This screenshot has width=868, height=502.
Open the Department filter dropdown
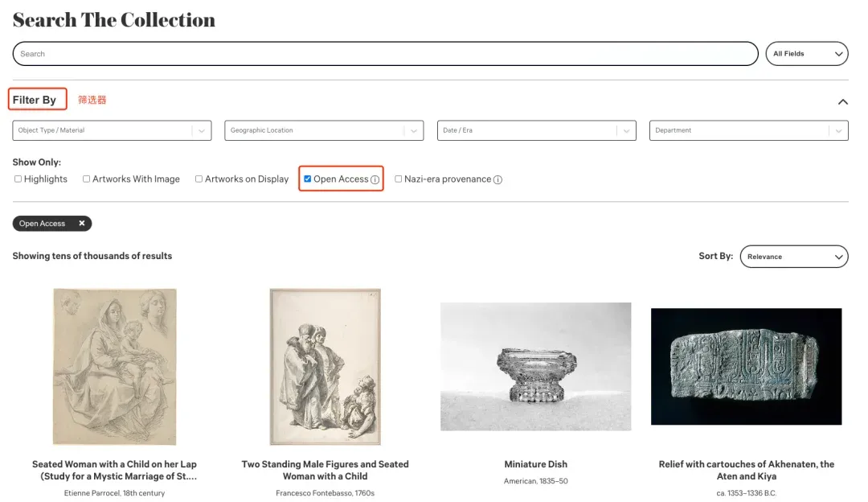(748, 131)
